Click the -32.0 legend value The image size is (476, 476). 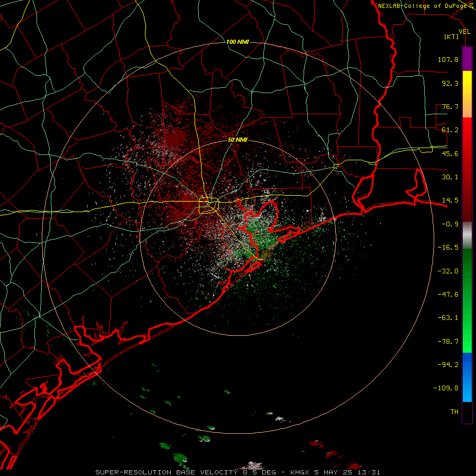pyautogui.click(x=448, y=271)
